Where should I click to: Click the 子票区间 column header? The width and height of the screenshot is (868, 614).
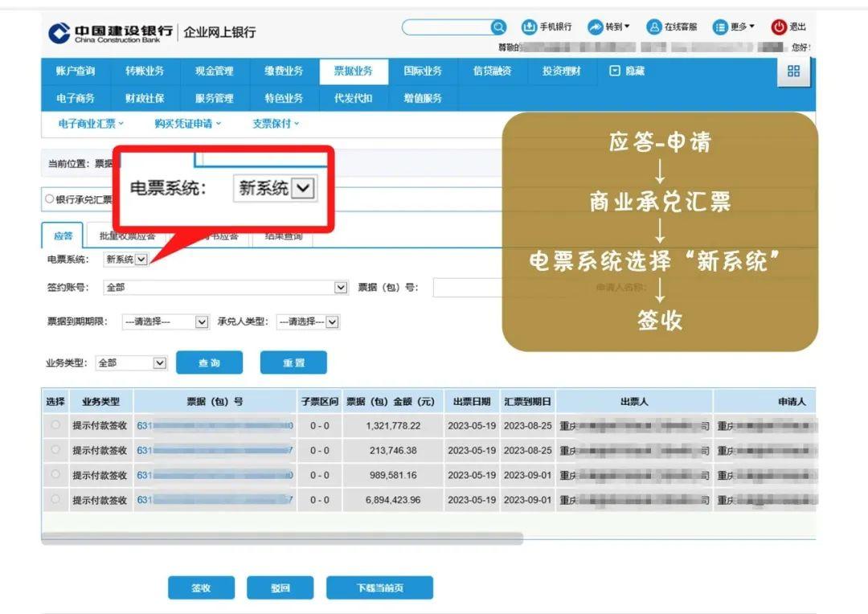click(x=320, y=401)
